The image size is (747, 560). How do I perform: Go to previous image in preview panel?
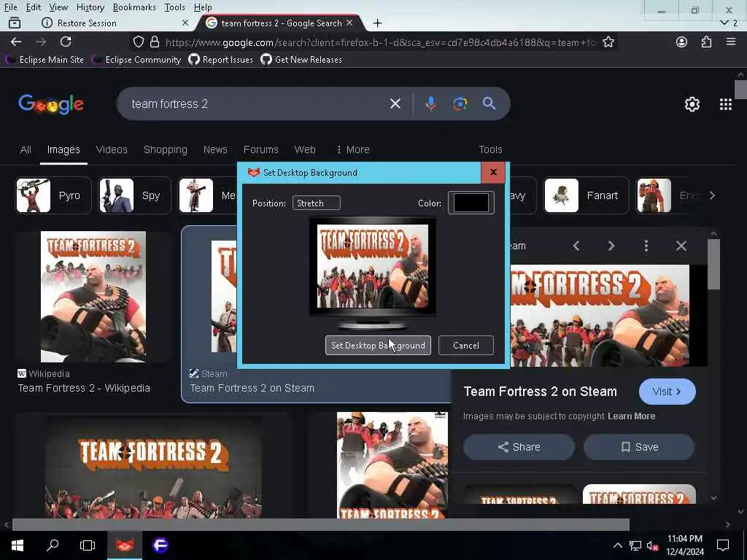576,246
